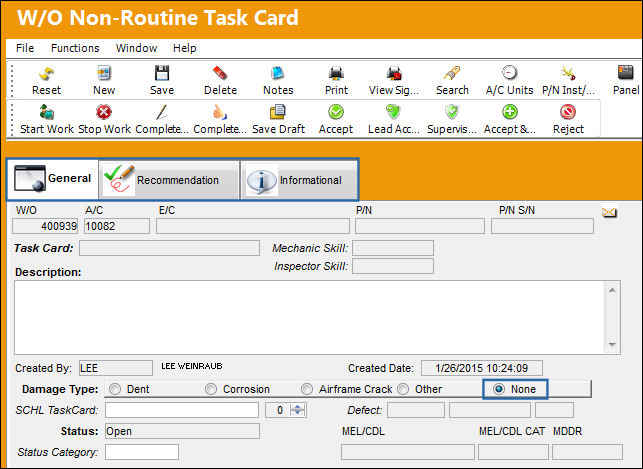
Task: Click the Created By field showing LEE
Action: click(x=116, y=368)
